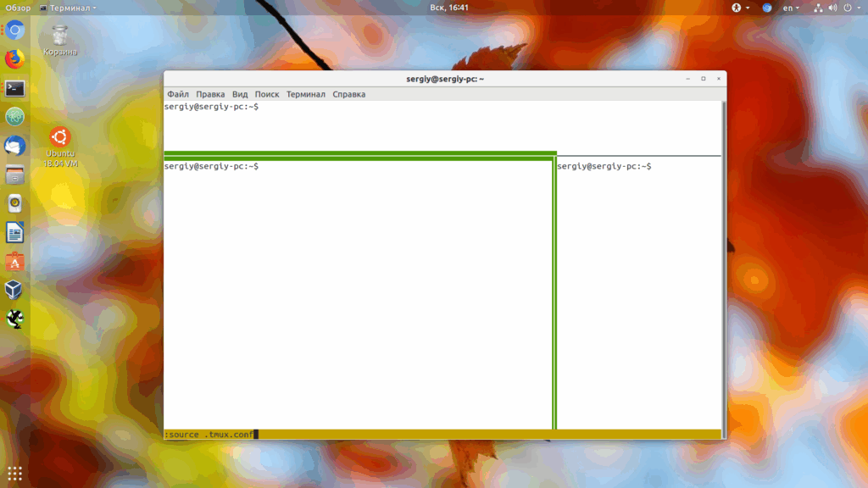Click the blue globe indicator in top bar
868x488 pixels.
[x=766, y=8]
